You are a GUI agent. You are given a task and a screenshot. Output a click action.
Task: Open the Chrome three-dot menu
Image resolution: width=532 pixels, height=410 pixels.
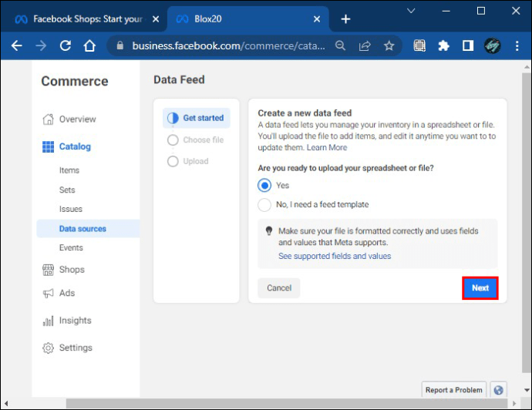coord(517,45)
